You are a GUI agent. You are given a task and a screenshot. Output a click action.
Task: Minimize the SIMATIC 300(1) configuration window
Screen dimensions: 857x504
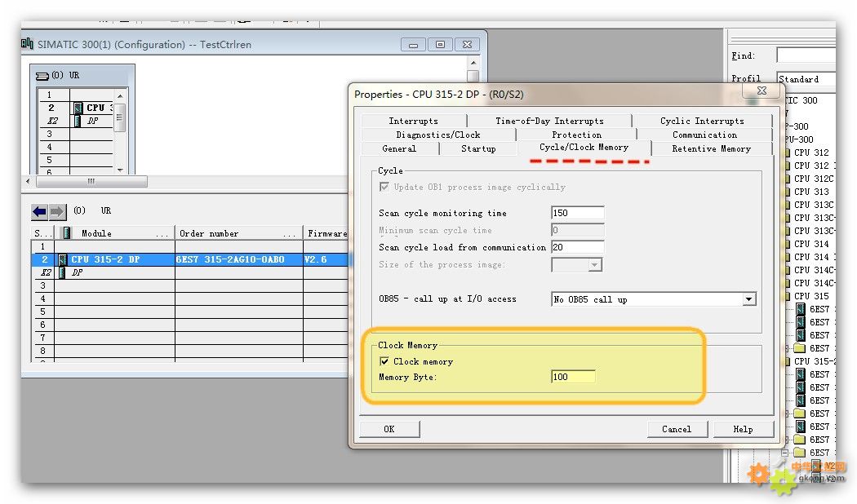(413, 44)
